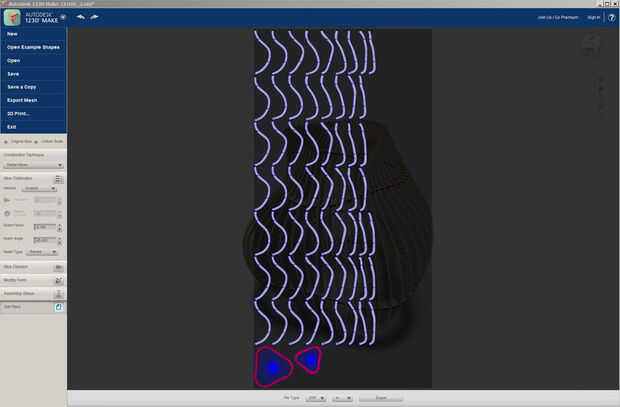Click the Notch Factor value field

(45, 227)
